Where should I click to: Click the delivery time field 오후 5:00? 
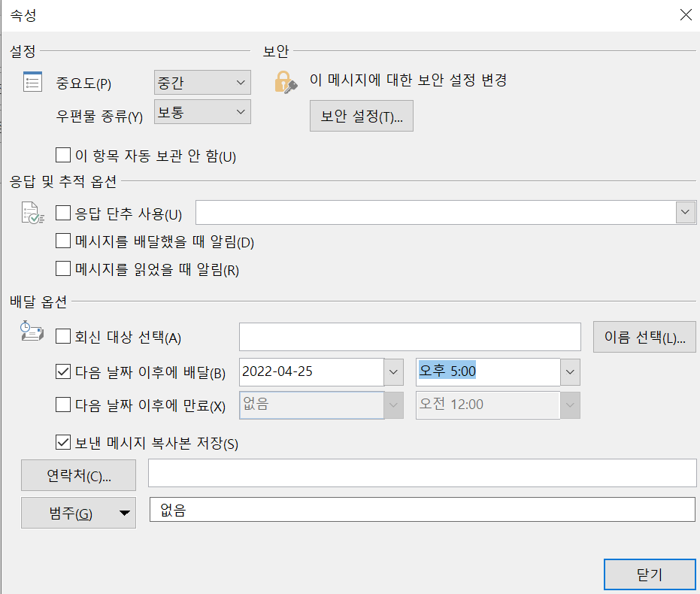click(x=489, y=371)
